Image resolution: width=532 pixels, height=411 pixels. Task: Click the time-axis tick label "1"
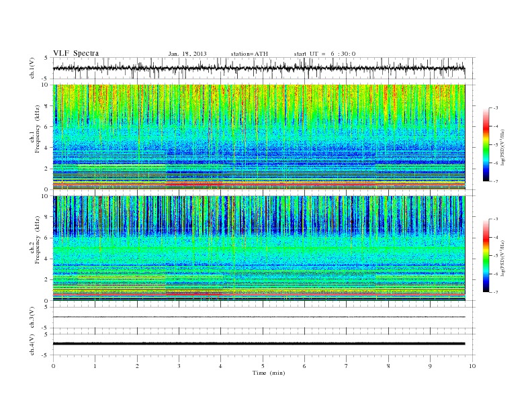95,366
